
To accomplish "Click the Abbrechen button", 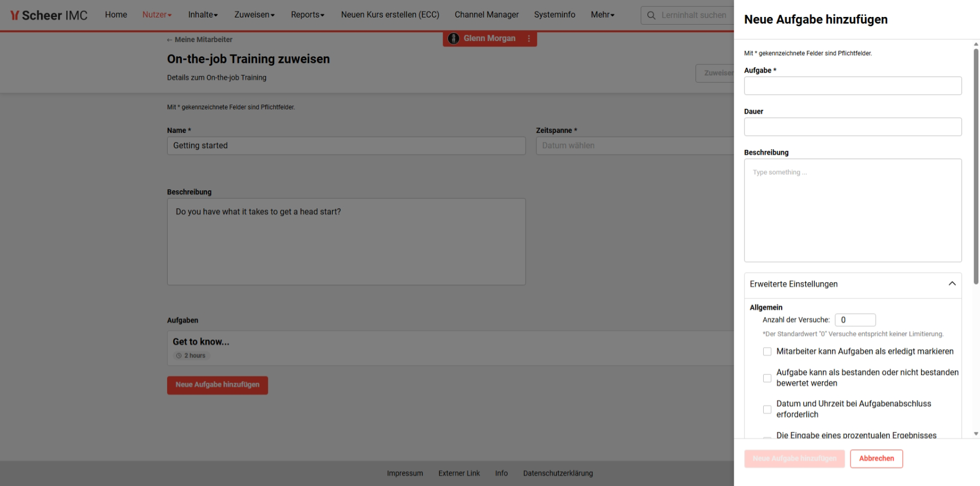I will coord(876,459).
